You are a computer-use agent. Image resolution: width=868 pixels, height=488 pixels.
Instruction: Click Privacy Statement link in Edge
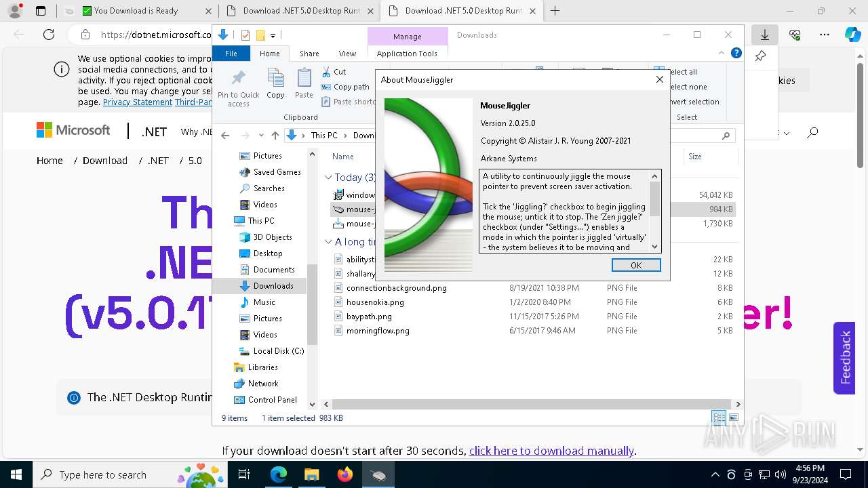pos(138,102)
